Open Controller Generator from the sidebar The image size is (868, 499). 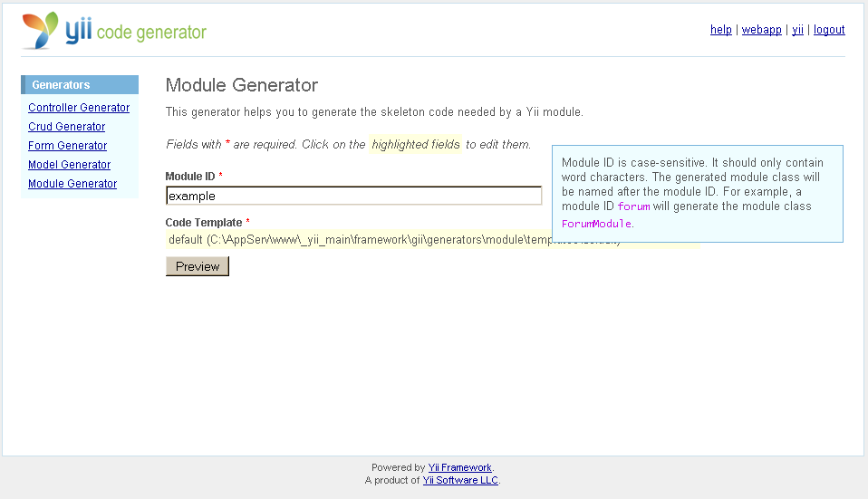tap(79, 108)
